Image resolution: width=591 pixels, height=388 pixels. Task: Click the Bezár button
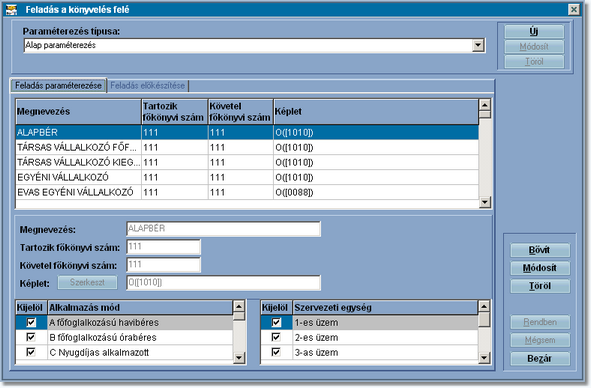[x=540, y=359]
